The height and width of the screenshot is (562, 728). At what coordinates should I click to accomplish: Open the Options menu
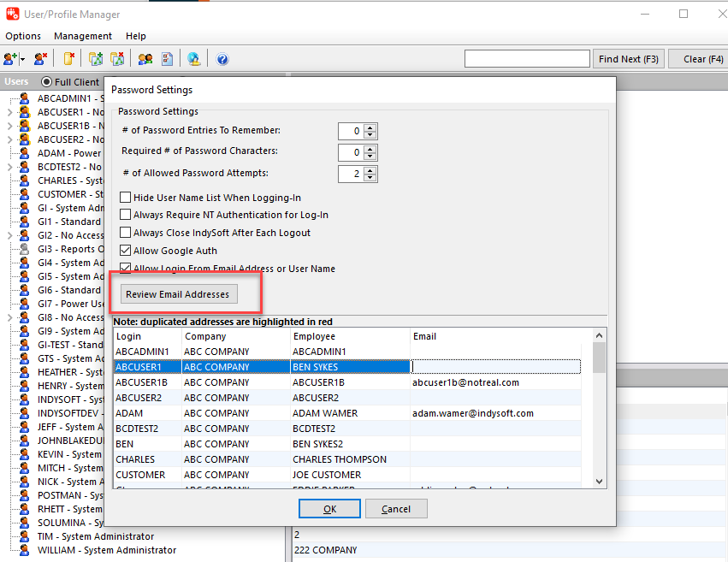click(23, 36)
